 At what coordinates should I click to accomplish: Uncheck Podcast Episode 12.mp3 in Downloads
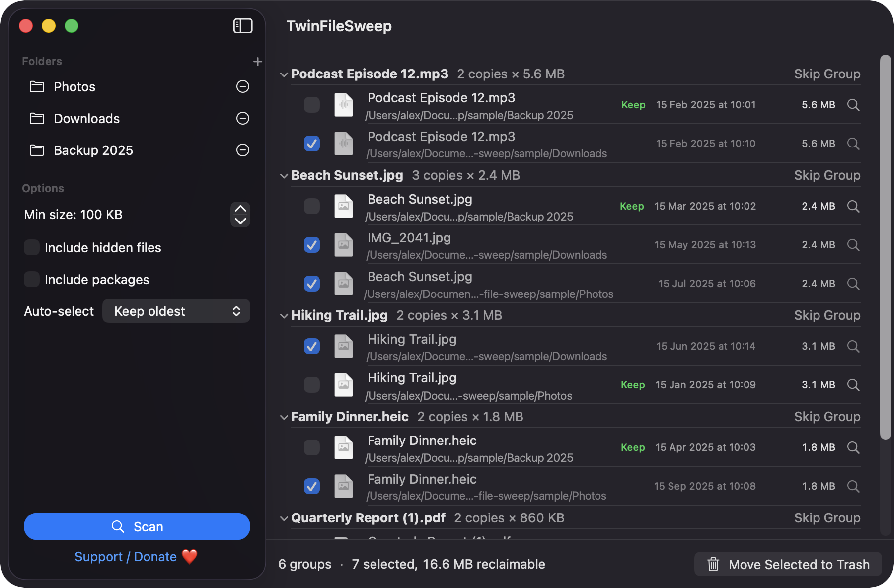312,144
